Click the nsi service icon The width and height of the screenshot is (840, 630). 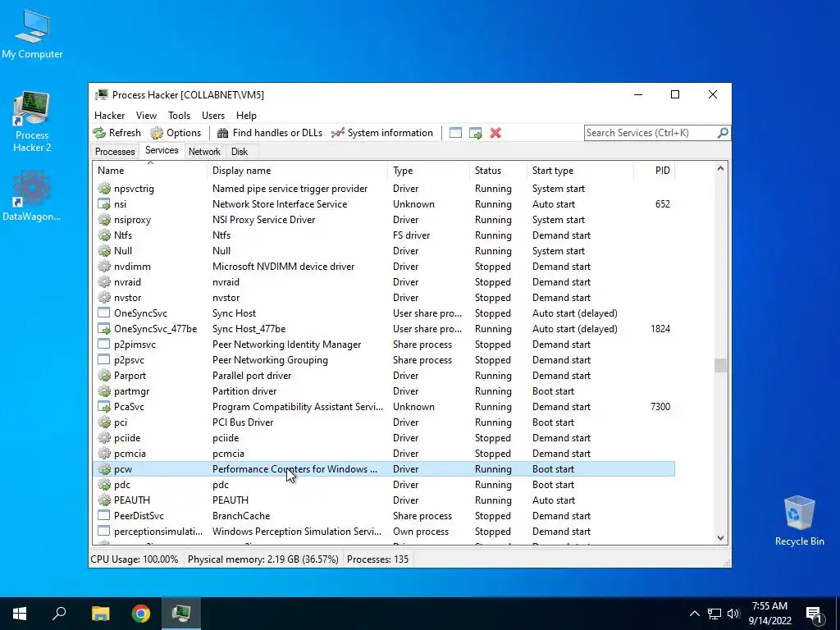[104, 204]
